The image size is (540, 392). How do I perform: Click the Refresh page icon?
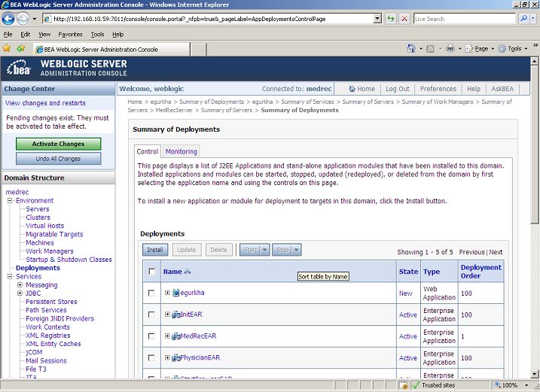(x=390, y=19)
